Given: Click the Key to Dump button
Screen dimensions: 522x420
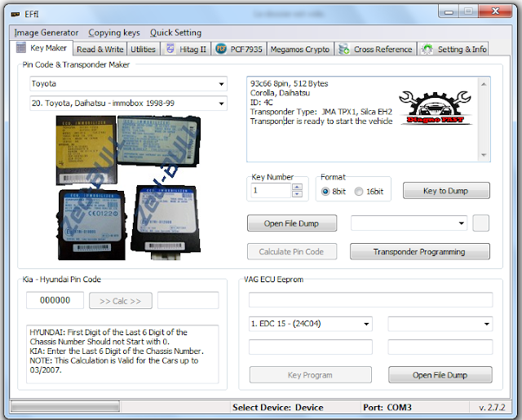Looking at the screenshot, I should point(446,191).
